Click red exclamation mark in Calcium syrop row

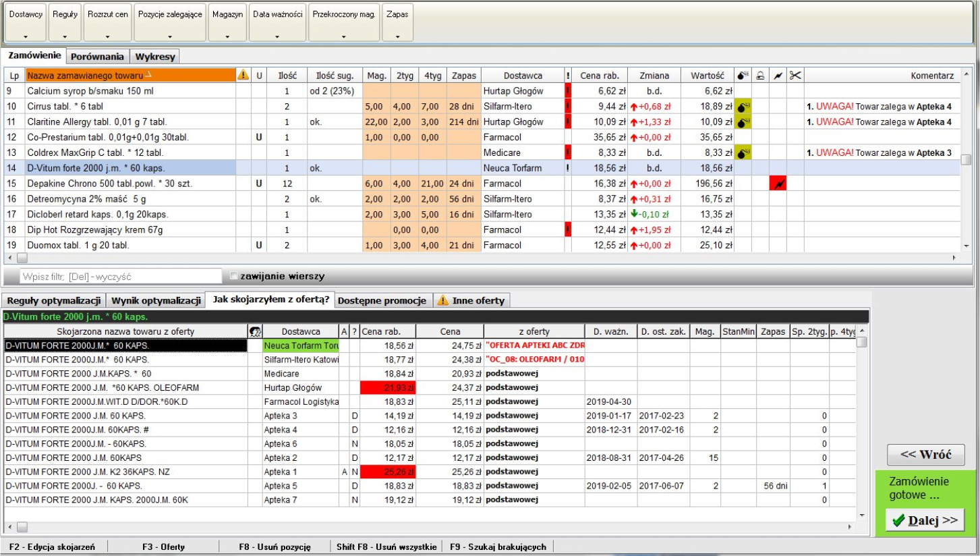(568, 91)
